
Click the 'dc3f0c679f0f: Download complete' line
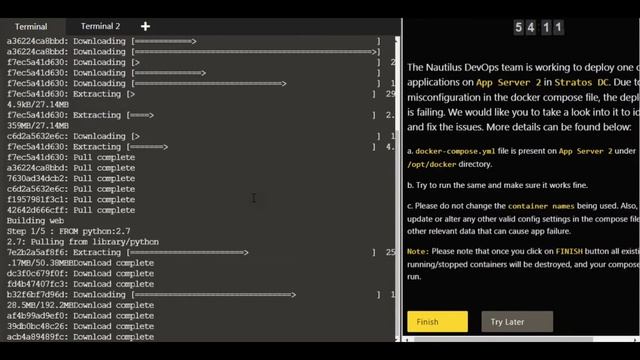coord(80,273)
